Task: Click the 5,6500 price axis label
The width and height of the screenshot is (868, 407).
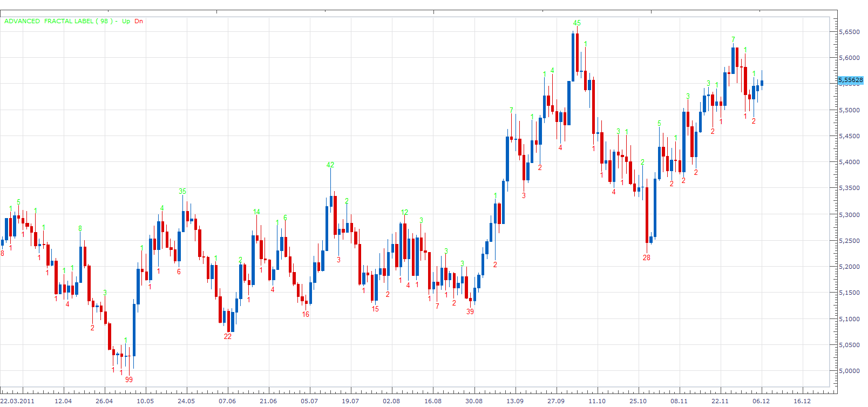Action: coord(849,32)
